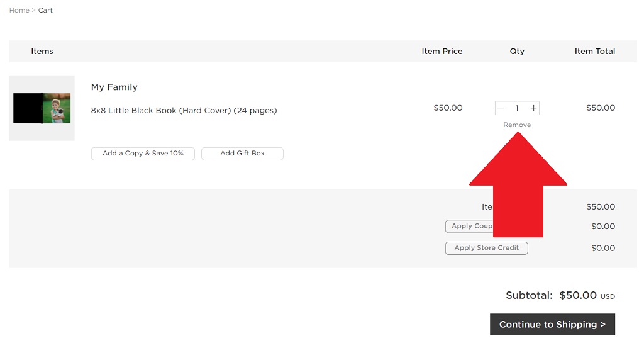Click the 8x8 Little Black Book description
Viewport: 644px width, 348px height.
pyautogui.click(x=184, y=111)
